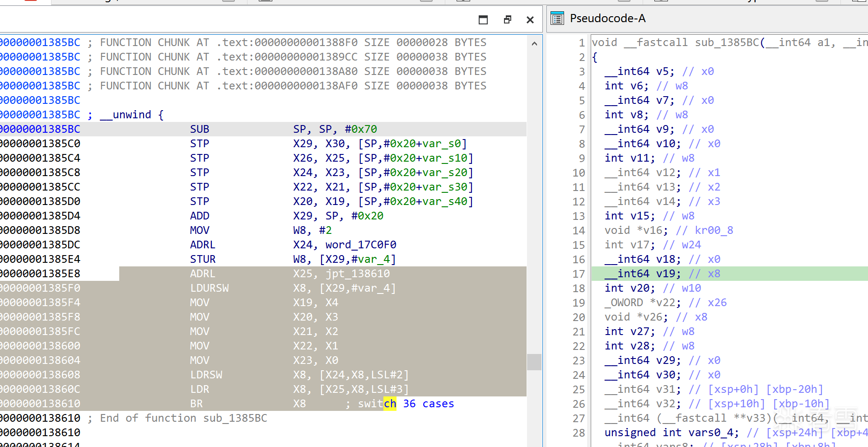Image resolution: width=868 pixels, height=447 pixels.
Task: Click pseudocode line number 2
Action: pyautogui.click(x=582, y=57)
